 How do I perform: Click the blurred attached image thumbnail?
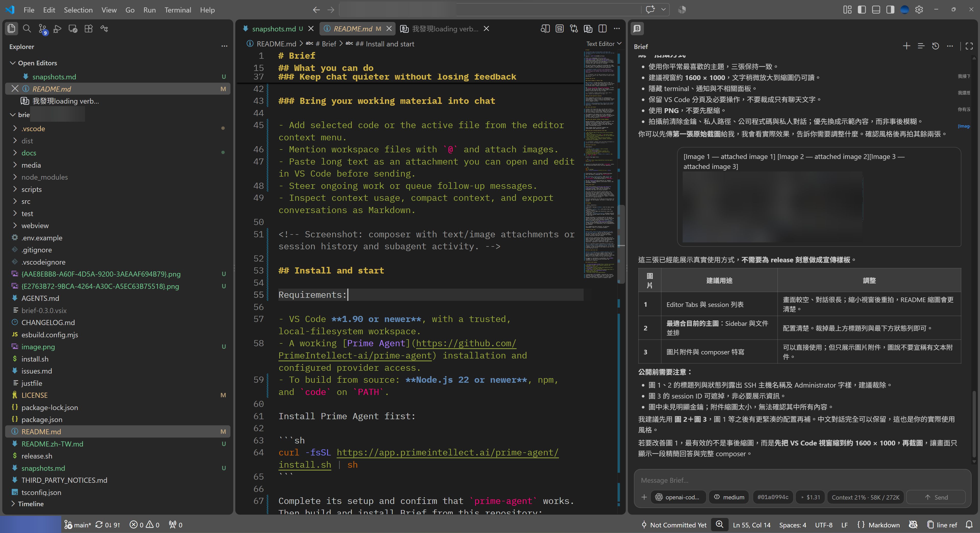[x=773, y=207]
